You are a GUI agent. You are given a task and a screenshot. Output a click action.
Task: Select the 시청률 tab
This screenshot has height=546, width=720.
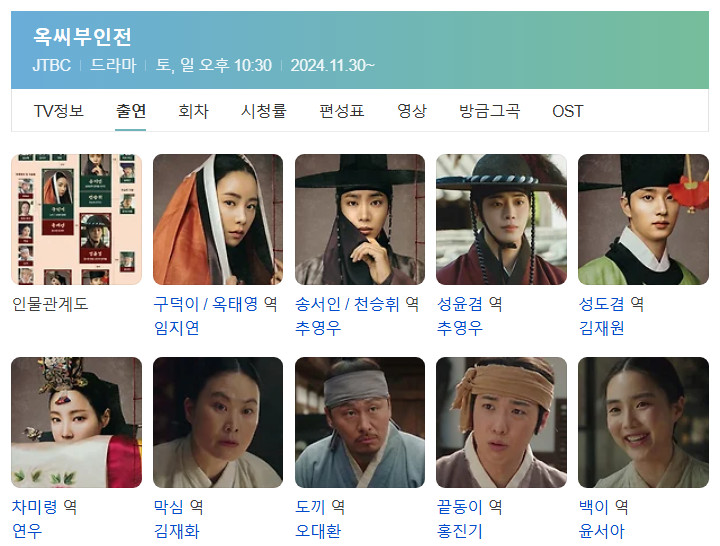pyautogui.click(x=264, y=111)
